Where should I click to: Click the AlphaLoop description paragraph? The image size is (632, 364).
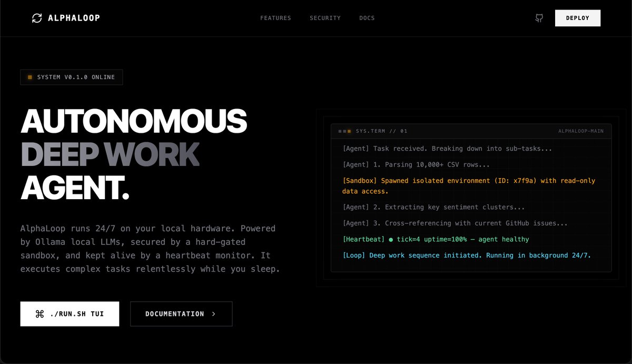coord(150,249)
